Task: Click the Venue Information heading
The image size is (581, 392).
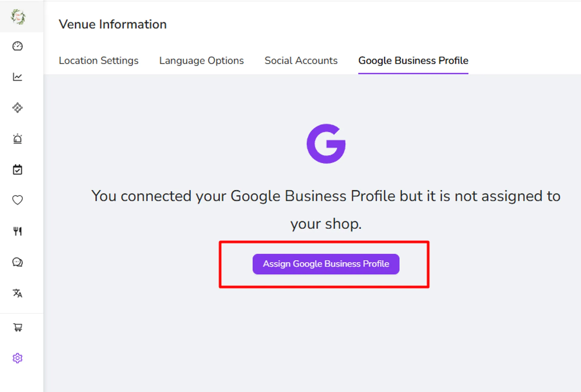Action: (x=113, y=24)
